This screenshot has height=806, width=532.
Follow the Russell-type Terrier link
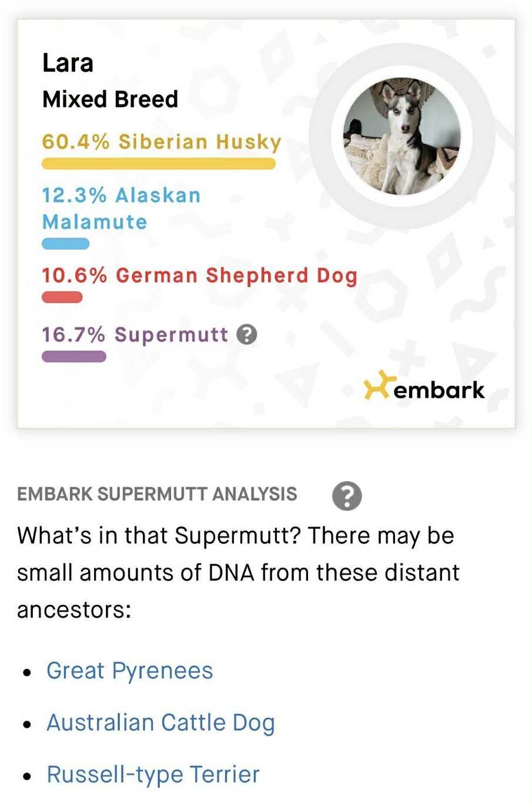point(153,774)
